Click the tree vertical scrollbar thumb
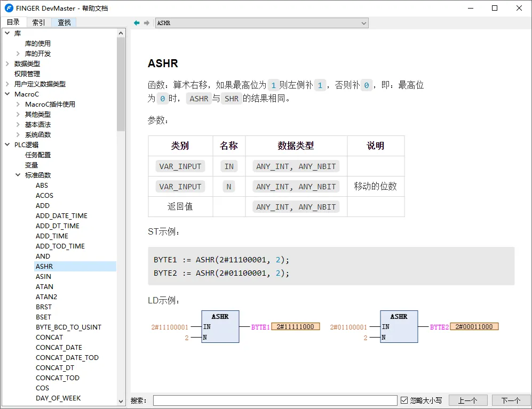The image size is (532, 409). coord(121,84)
